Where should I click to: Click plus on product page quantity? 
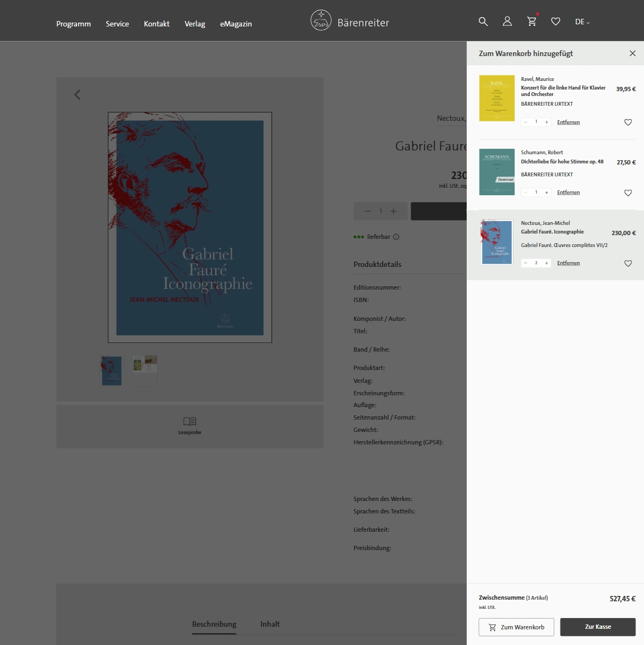coord(393,211)
